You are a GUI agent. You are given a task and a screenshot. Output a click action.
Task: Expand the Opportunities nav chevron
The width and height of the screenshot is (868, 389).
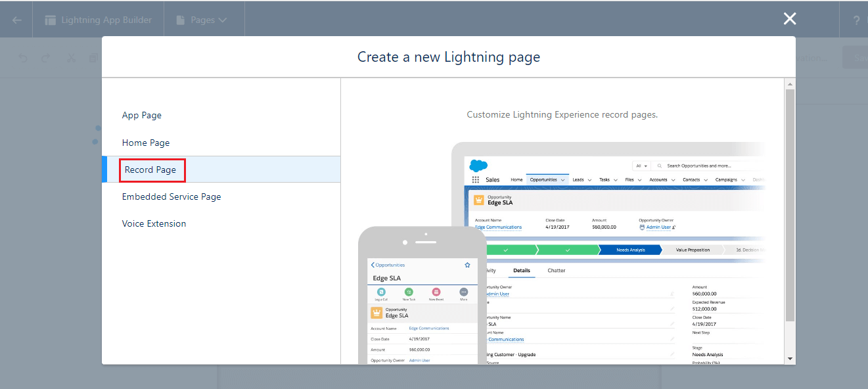(x=562, y=179)
